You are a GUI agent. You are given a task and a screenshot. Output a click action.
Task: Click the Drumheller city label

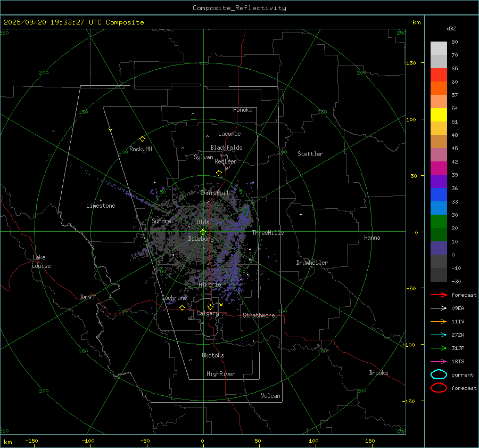pos(312,263)
